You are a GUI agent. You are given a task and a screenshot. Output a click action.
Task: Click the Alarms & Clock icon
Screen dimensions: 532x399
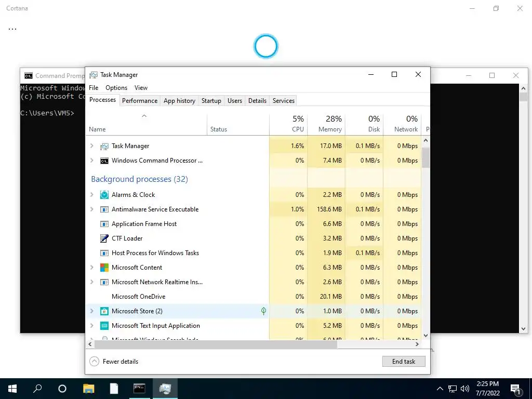pyautogui.click(x=104, y=195)
